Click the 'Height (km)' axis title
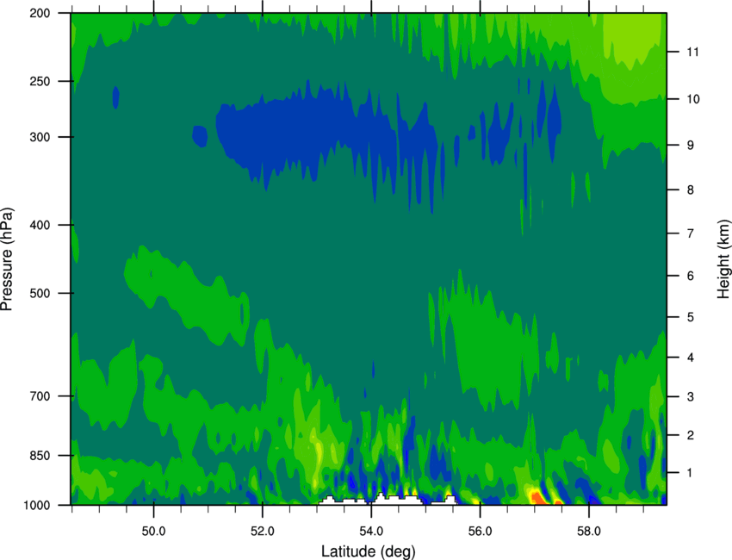The image size is (732, 560). coord(723,258)
